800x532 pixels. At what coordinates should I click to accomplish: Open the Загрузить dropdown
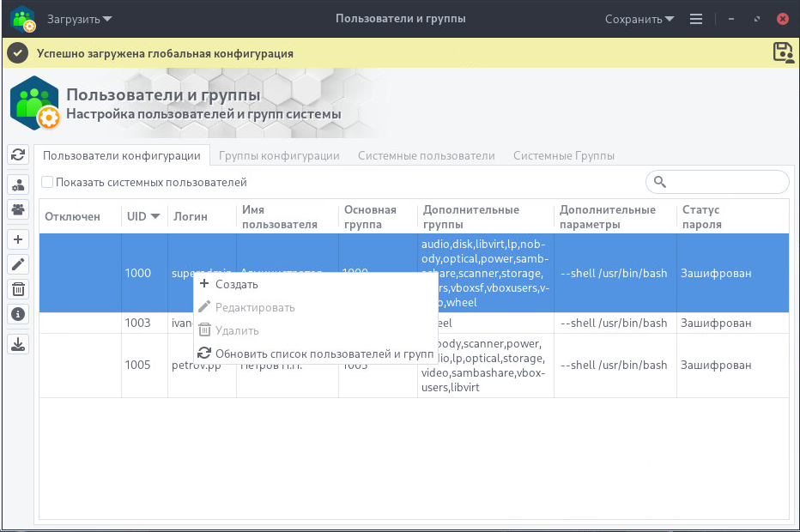click(79, 19)
